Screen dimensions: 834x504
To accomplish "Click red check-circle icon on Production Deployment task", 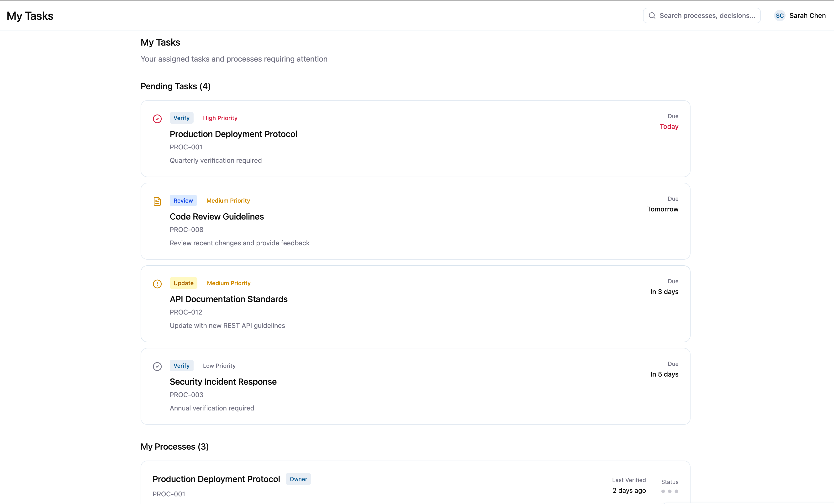I will [157, 119].
